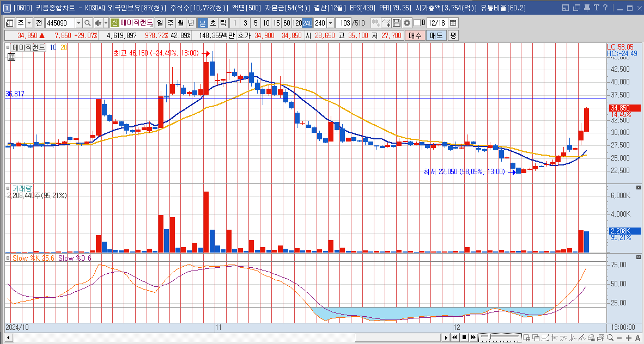This screenshot has width=644, height=344.
Task: Select the 1 minute interval button
Action: 234,23
